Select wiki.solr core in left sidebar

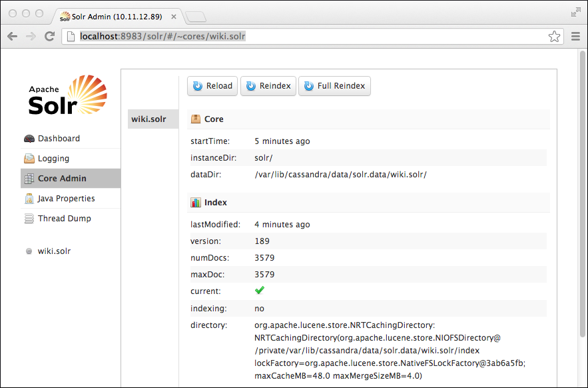54,251
